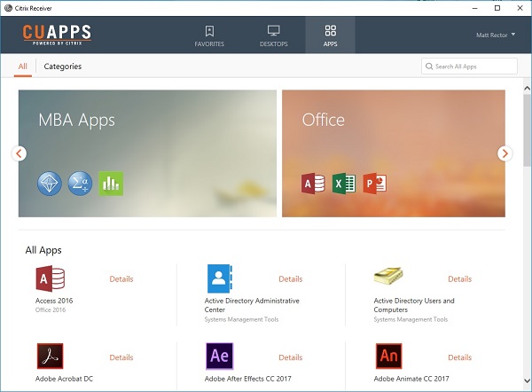Click the search magnifier icon
This screenshot has height=392, width=532.
[x=429, y=67]
